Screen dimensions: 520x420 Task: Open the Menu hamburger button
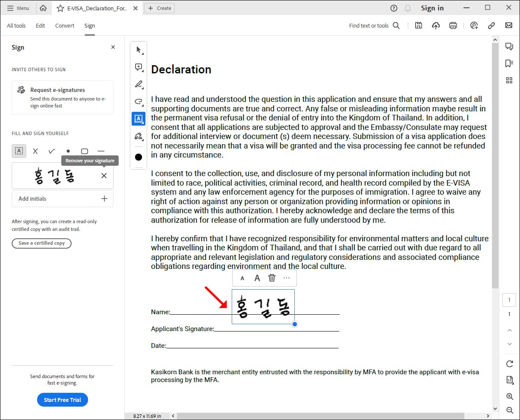(18, 8)
